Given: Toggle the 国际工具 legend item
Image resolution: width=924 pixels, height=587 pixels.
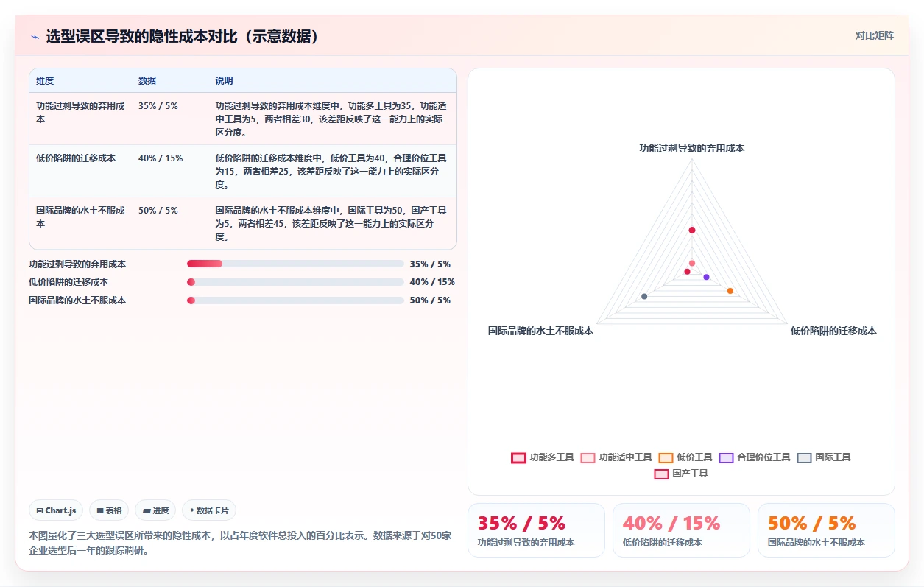Looking at the screenshot, I should (824, 457).
